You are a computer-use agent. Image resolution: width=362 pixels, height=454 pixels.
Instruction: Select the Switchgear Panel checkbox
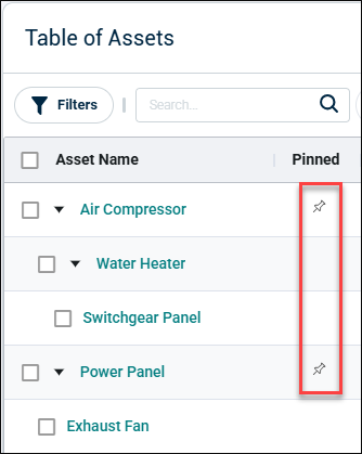[63, 318]
